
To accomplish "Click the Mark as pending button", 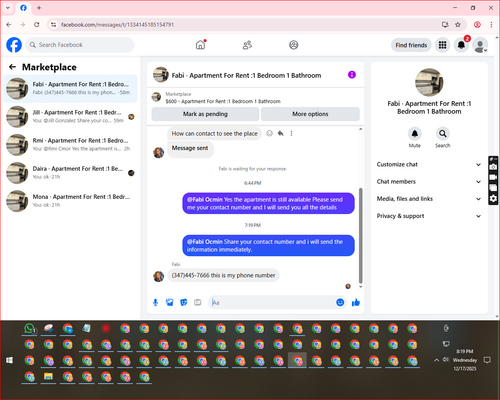I will point(205,114).
